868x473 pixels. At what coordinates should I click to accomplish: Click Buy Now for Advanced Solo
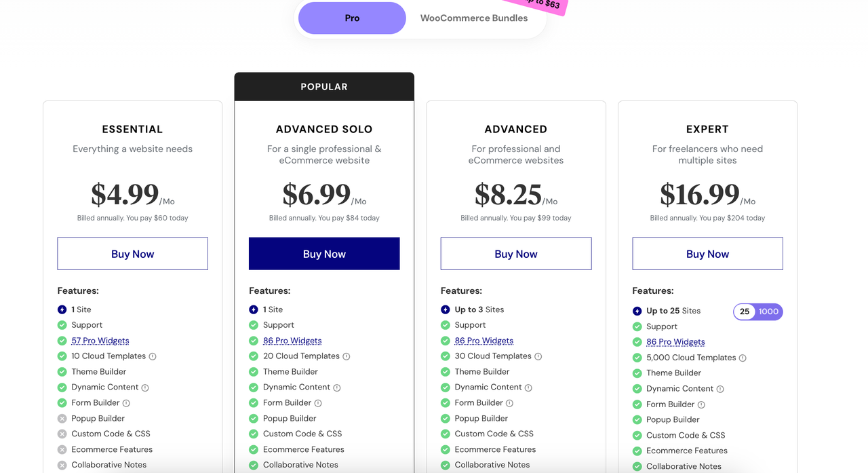click(324, 254)
